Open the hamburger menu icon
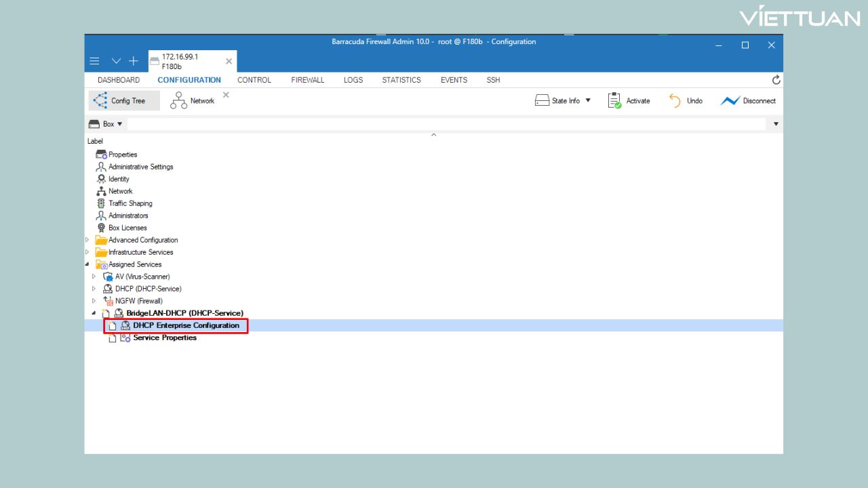This screenshot has height=488, width=868. pos(95,61)
